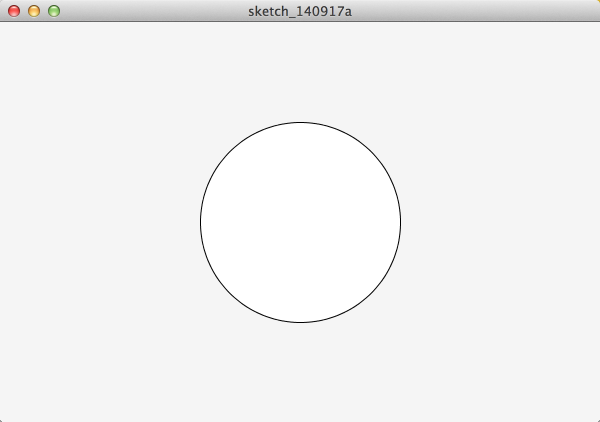Click the lower-left quadrant inside the circle
Screen dimensions: 600x422
[x=260, y=262]
